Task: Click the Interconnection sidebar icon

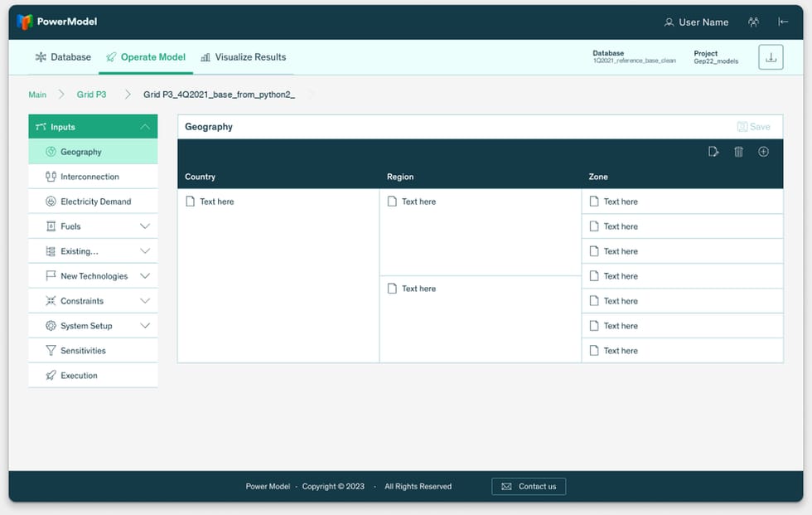Action: click(51, 177)
